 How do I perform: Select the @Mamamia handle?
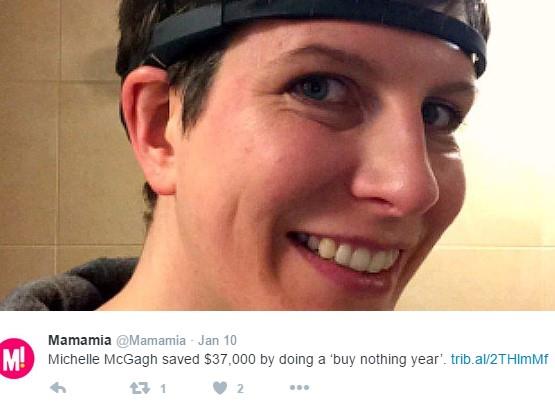151,341
